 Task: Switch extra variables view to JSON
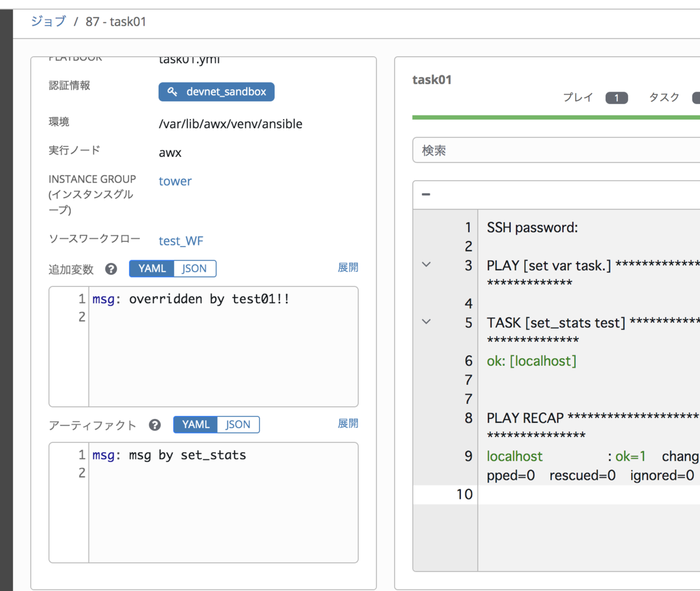coord(194,268)
